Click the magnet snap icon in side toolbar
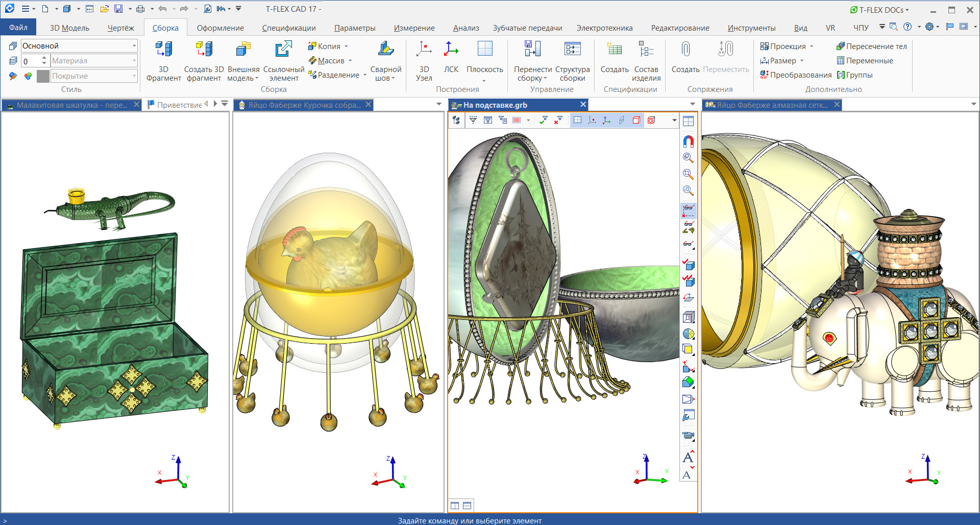Image resolution: width=980 pixels, height=525 pixels. [x=688, y=141]
